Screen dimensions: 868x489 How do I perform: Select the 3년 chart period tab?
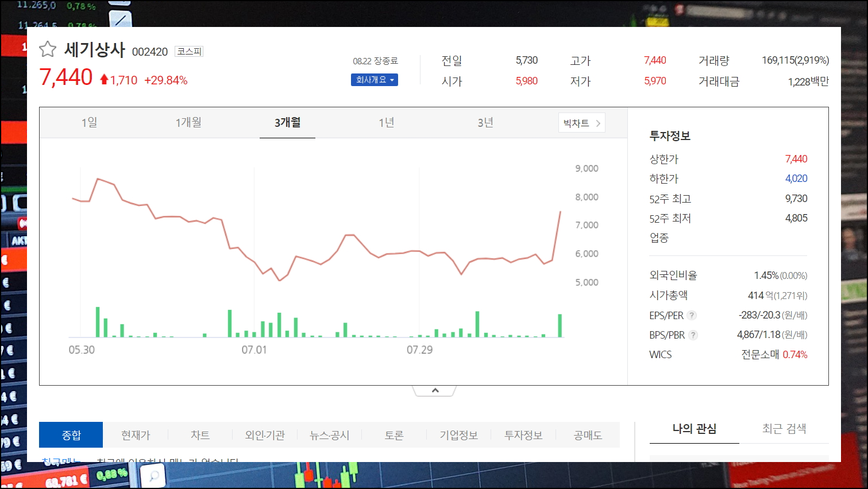[485, 122]
